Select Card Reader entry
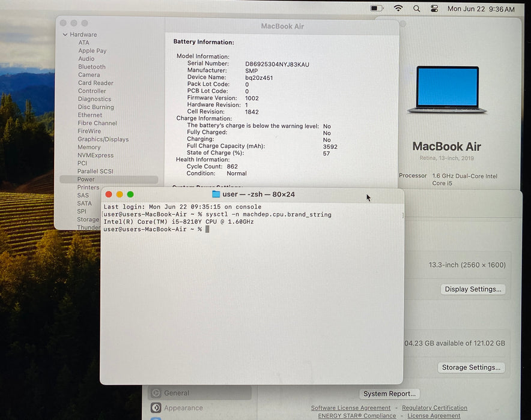Image resolution: width=531 pixels, height=420 pixels. (96, 83)
